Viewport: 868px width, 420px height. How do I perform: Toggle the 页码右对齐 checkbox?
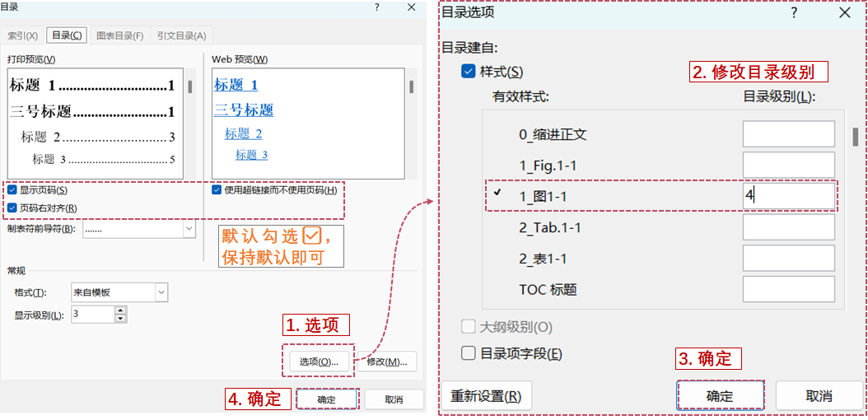(12, 208)
